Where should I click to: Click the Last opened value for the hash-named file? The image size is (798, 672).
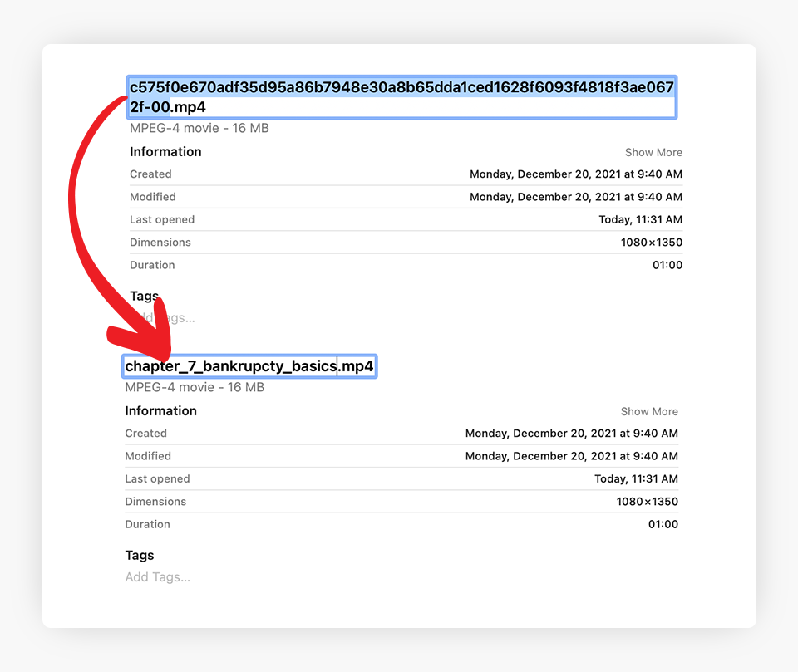coord(640,219)
